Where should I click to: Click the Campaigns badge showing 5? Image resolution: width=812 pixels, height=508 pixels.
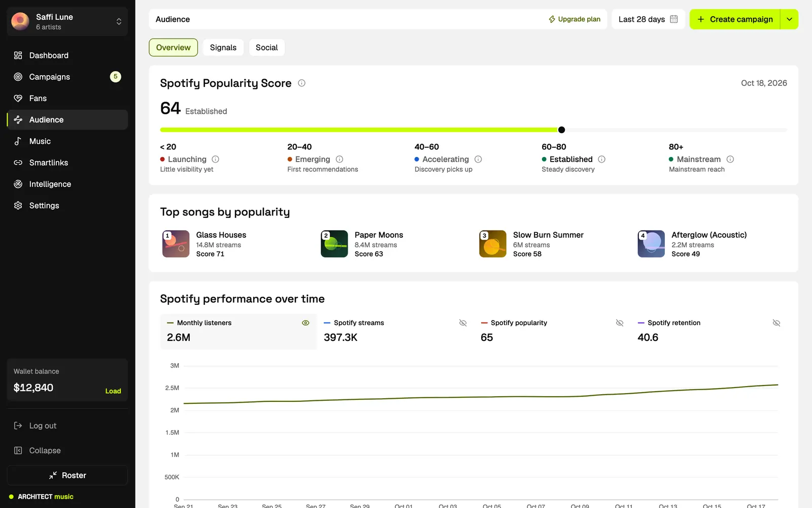tap(116, 77)
